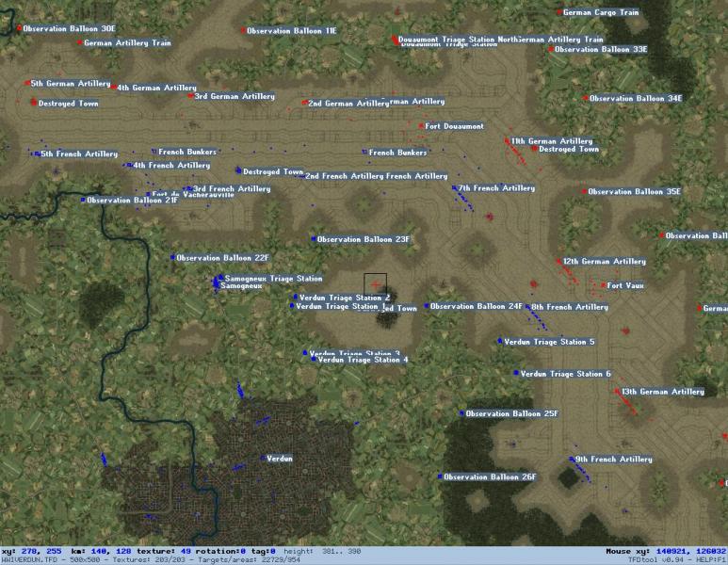Click the Fort Douaumont red map marker
This screenshot has width=728, height=565.
(x=421, y=126)
